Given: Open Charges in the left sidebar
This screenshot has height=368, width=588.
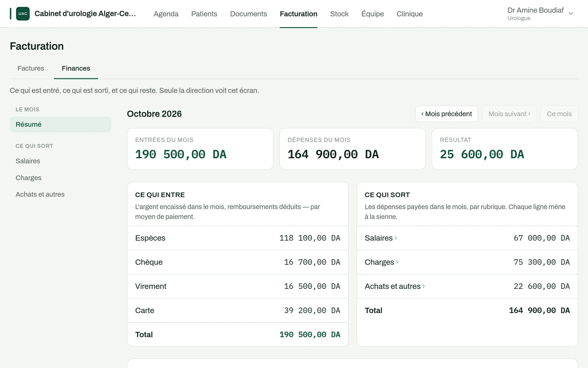Looking at the screenshot, I should coord(61,178).
